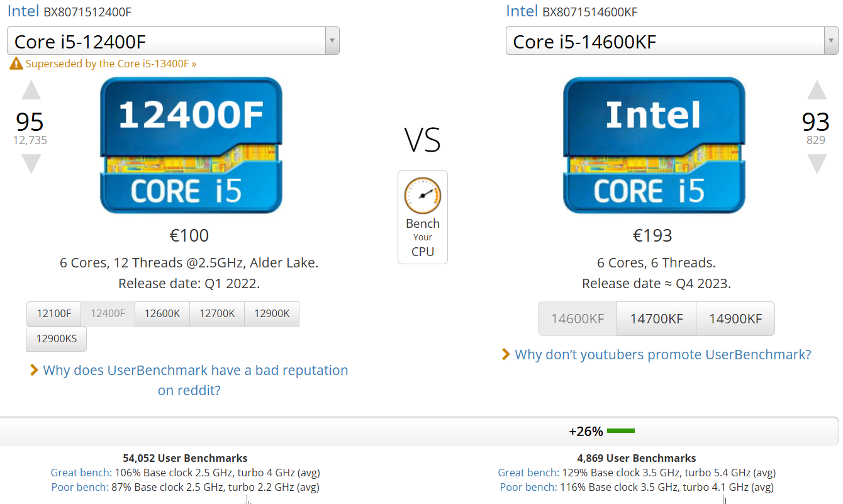Upvote the Core i5-14600KF
This screenshot has width=843, height=504.
(817, 91)
